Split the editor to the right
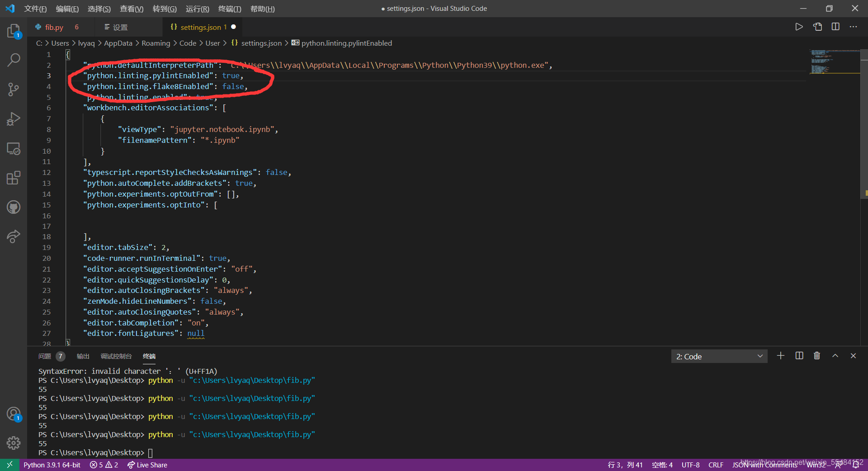The height and width of the screenshot is (471, 868). point(835,27)
